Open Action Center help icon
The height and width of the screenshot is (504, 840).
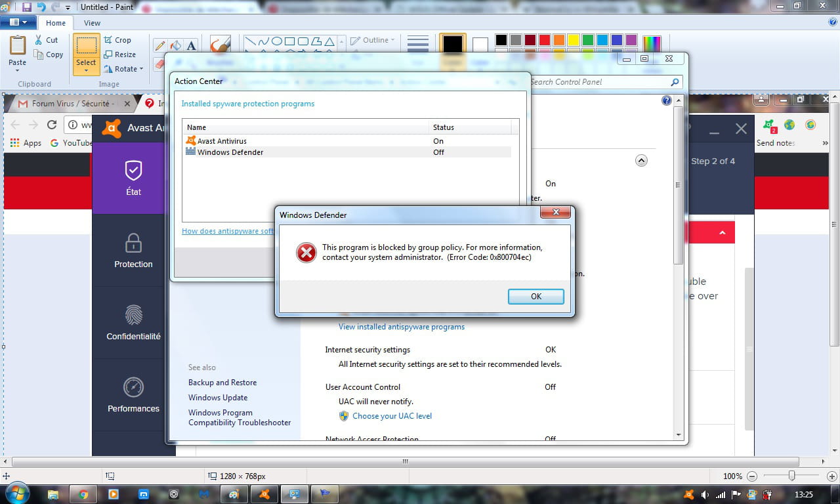point(667,100)
